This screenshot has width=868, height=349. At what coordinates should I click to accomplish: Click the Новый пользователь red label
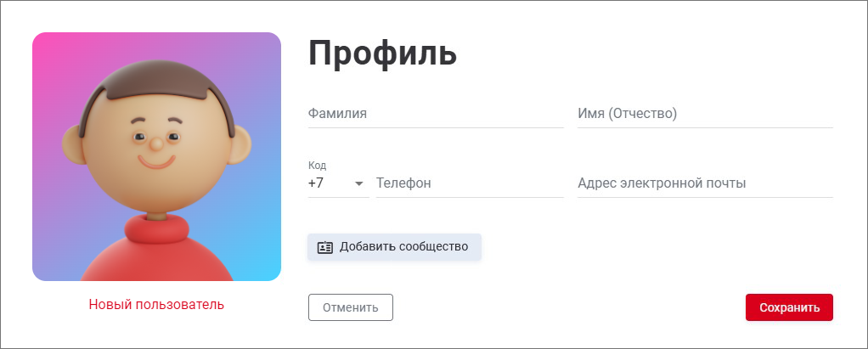[156, 304]
